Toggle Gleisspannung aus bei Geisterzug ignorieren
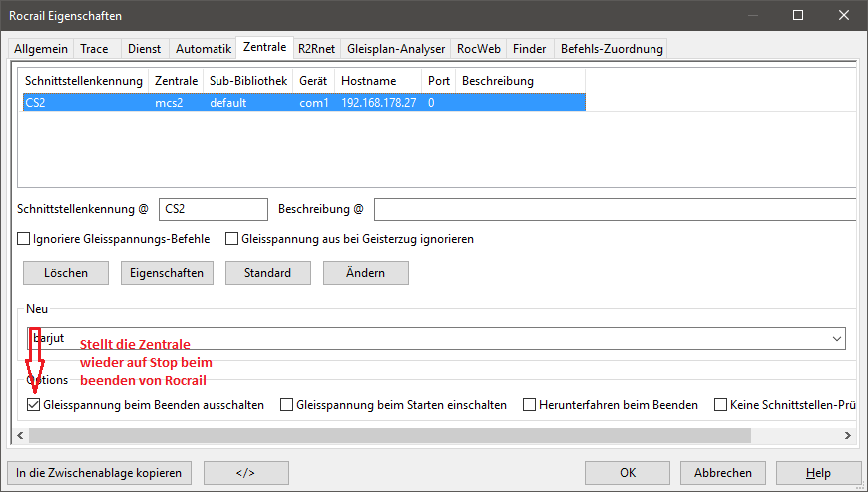Image resolution: width=868 pixels, height=492 pixels. click(232, 239)
